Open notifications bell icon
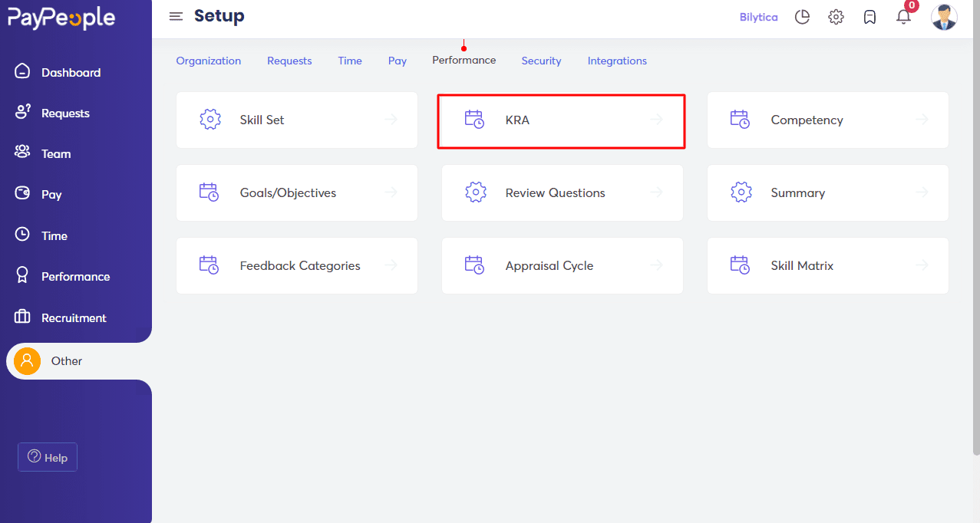 coord(903,17)
